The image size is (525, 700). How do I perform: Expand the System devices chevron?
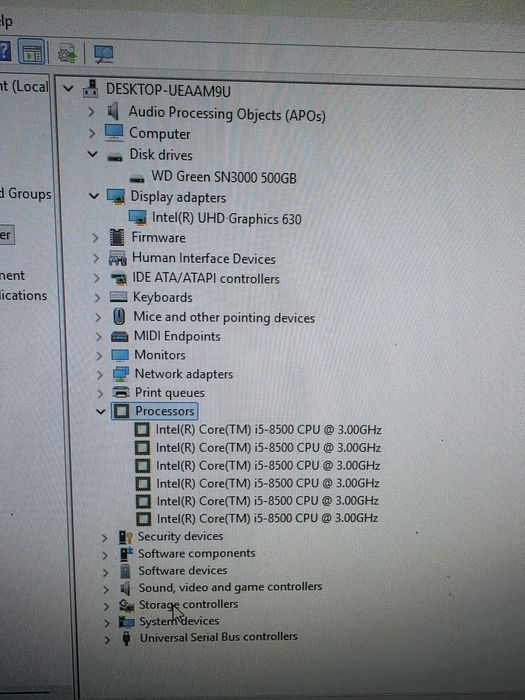point(107,623)
